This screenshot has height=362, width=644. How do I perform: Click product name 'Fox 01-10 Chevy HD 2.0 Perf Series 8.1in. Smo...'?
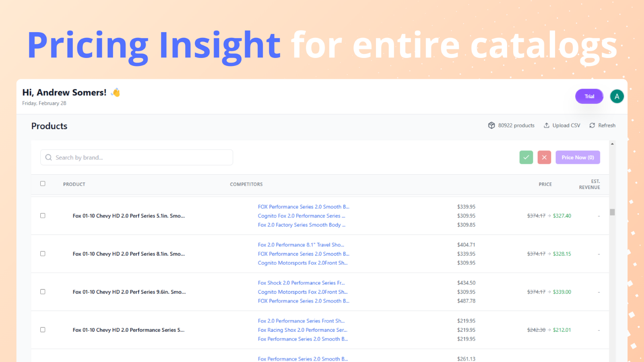(129, 254)
